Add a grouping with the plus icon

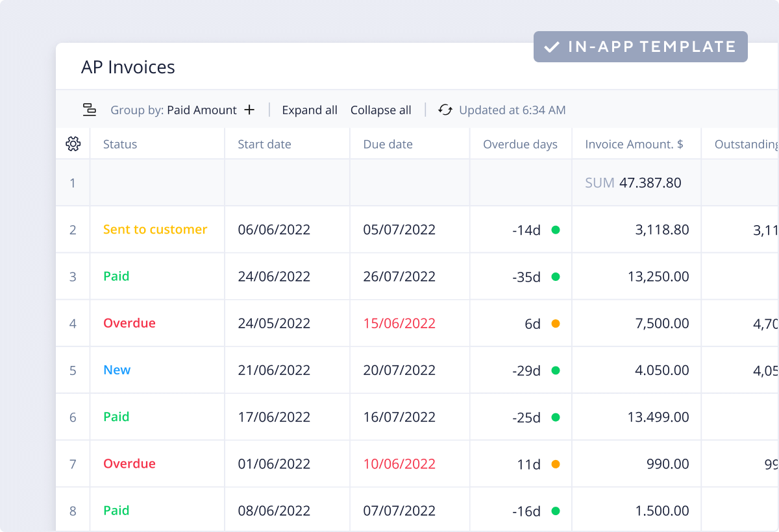(x=249, y=110)
